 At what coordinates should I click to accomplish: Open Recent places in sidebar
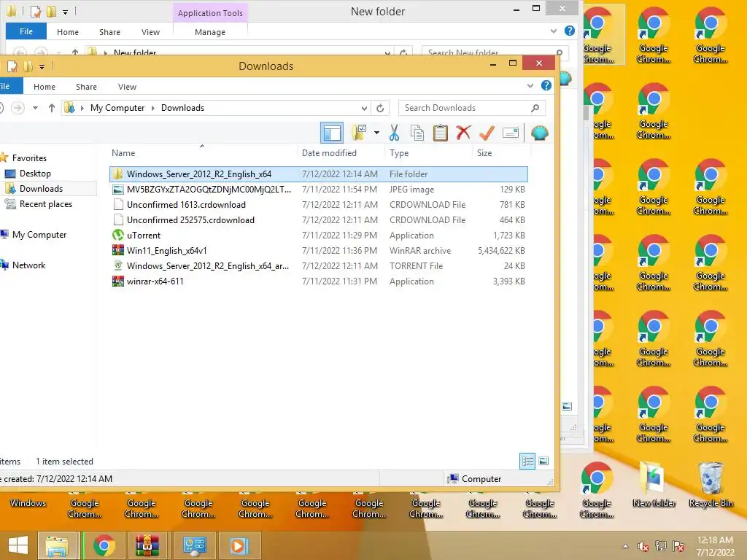pos(46,204)
